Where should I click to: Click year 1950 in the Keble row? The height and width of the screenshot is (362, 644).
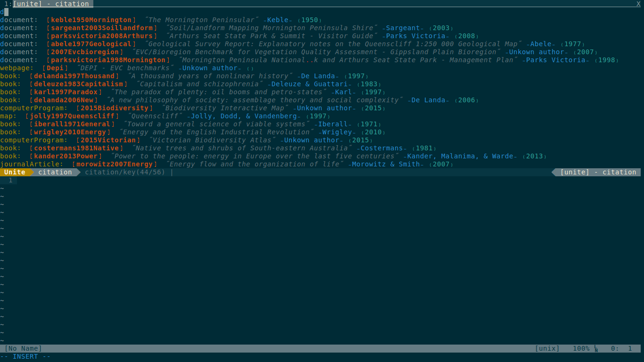click(x=309, y=20)
